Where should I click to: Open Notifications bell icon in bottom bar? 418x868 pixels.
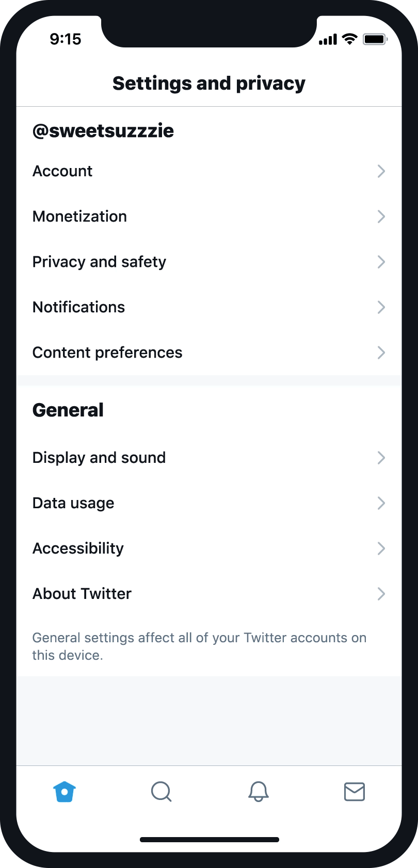pyautogui.click(x=259, y=792)
